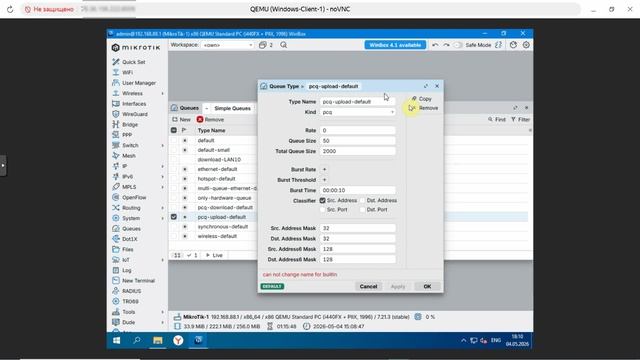
Task: Open New Terminal
Action: coord(138,280)
